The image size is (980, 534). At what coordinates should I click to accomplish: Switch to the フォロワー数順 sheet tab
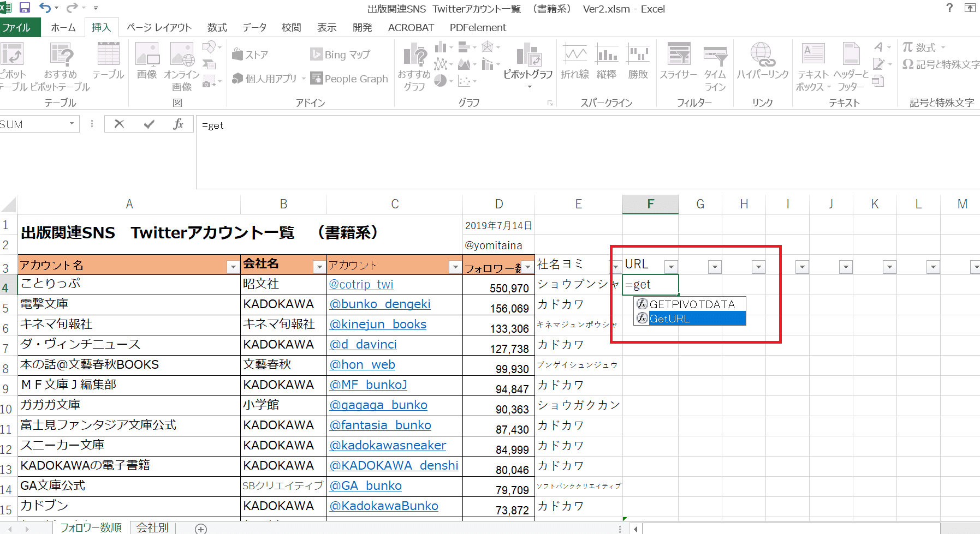91,527
